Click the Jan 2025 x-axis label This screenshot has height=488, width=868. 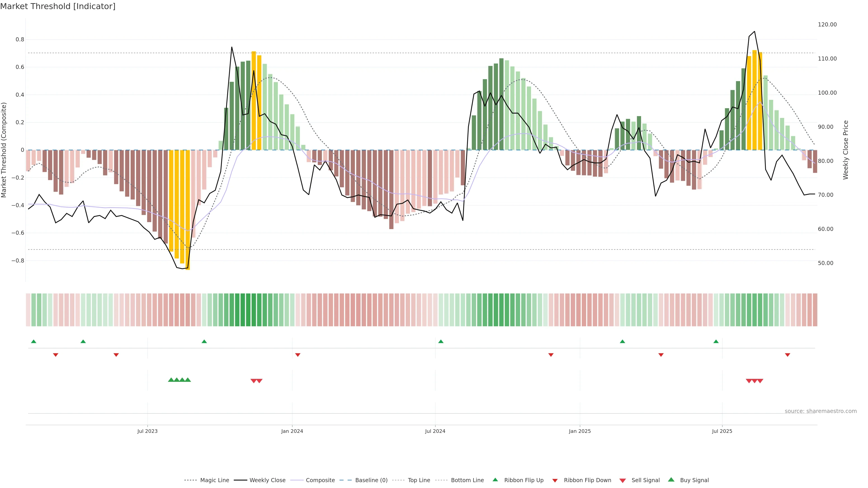click(580, 431)
